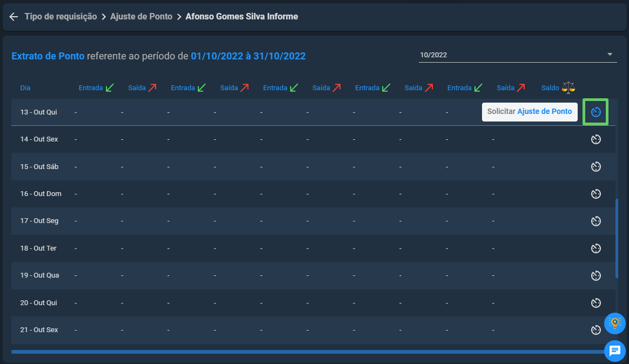Open the chat message bubble button

click(x=614, y=351)
